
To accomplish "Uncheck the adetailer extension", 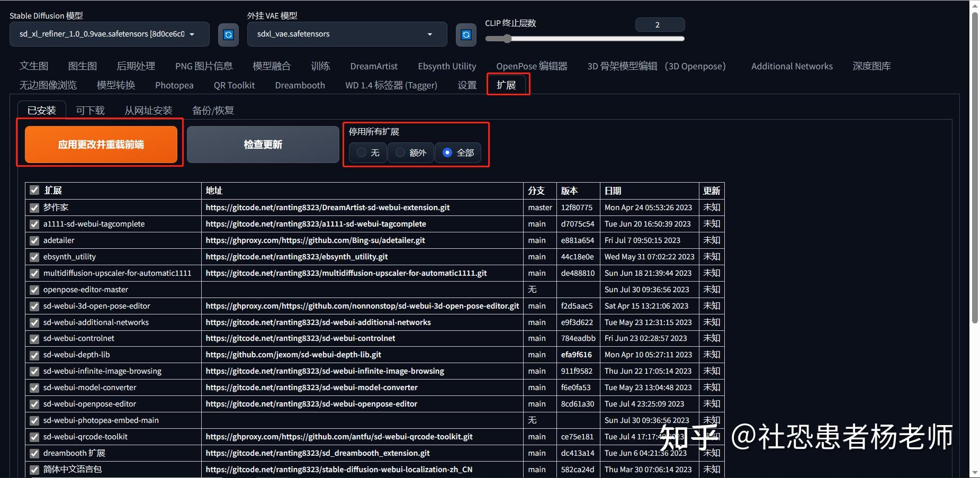I will [34, 240].
